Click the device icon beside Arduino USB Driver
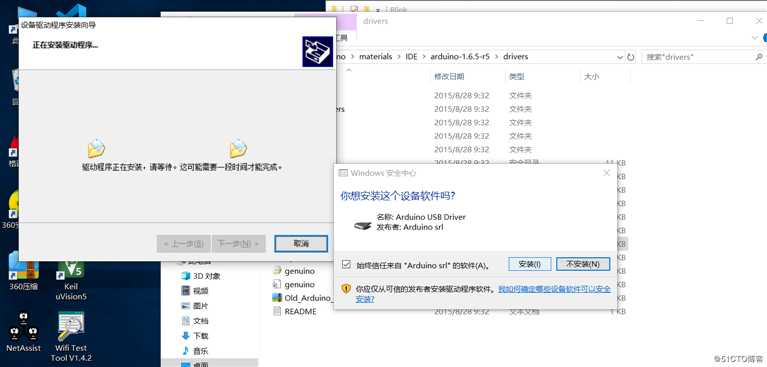 (364, 225)
